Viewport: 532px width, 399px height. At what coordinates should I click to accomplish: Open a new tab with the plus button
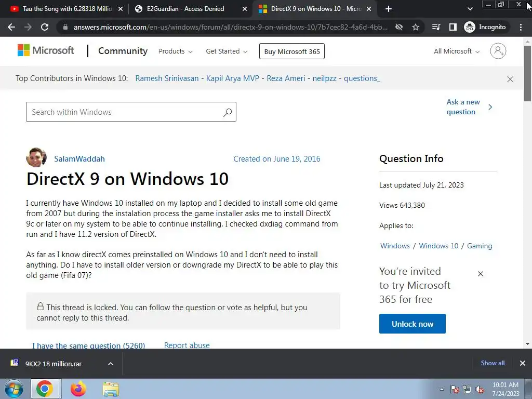[x=389, y=9]
